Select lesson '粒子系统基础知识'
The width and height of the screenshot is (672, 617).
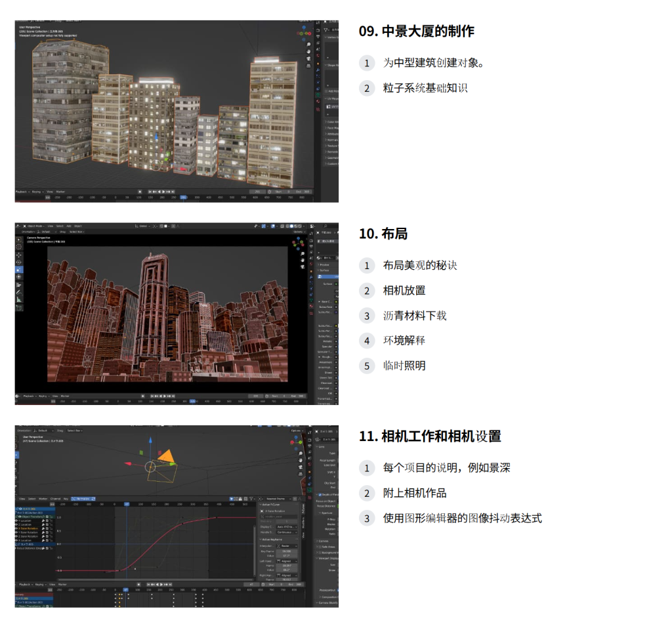tap(425, 88)
